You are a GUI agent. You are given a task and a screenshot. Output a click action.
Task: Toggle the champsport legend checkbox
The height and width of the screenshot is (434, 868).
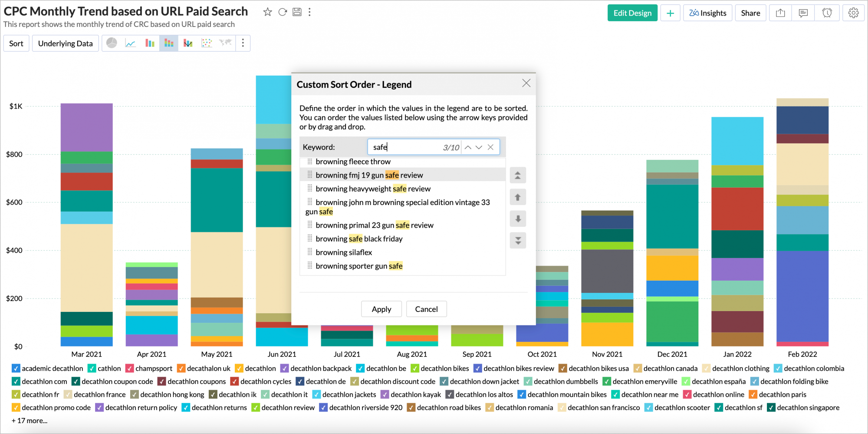(x=129, y=368)
